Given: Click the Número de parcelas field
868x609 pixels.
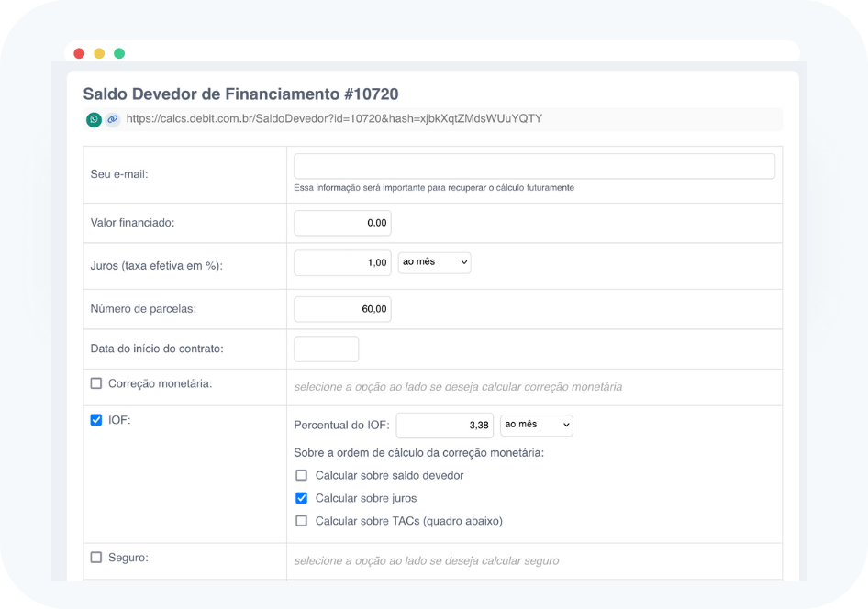Looking at the screenshot, I should pyautogui.click(x=342, y=309).
